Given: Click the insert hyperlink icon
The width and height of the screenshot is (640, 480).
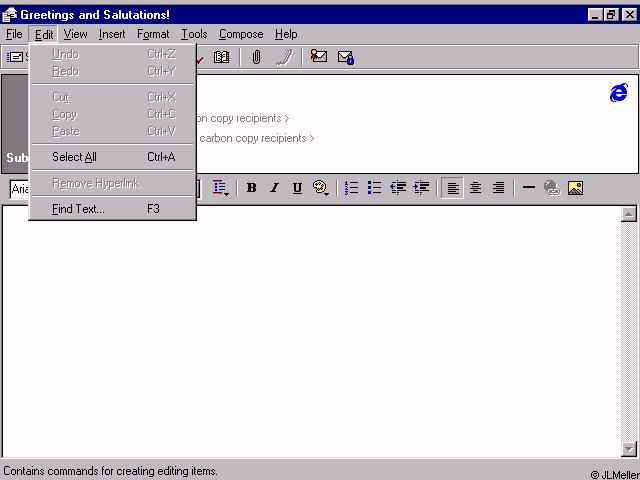Looking at the screenshot, I should click(552, 188).
